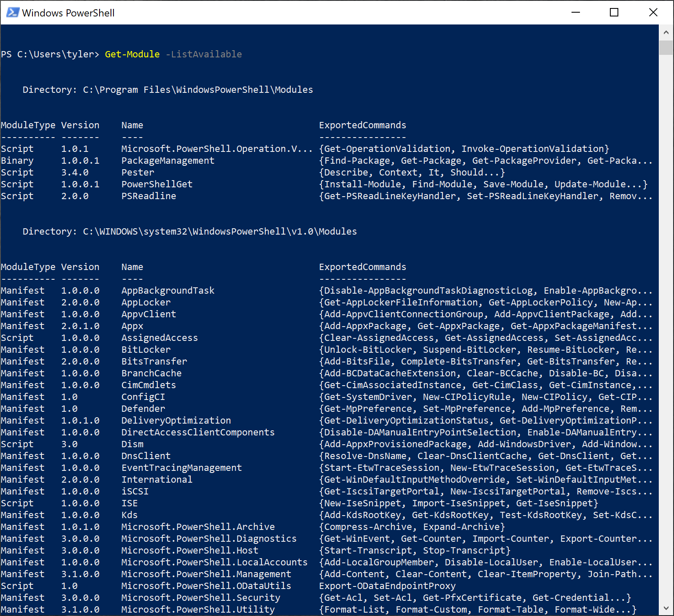Click the Dism version 3.0 value
674x616 pixels.
(70, 444)
